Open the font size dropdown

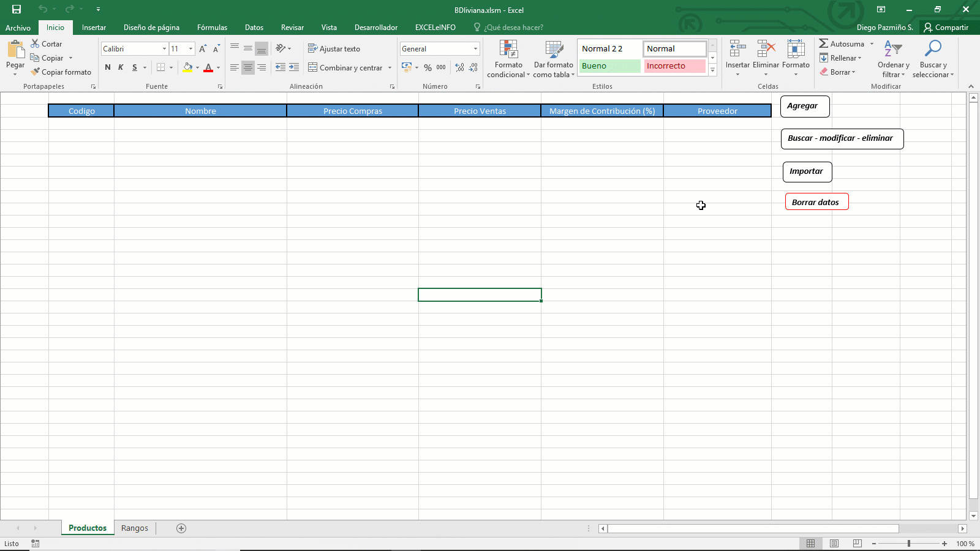[190, 48]
